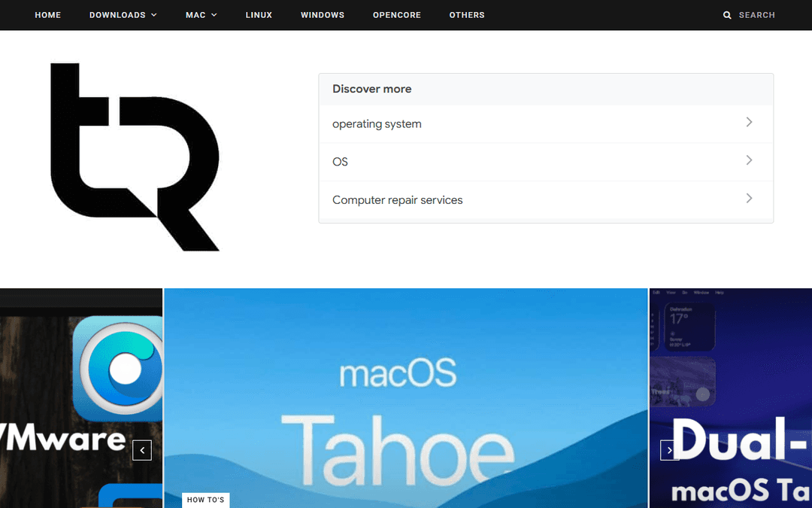
Task: Click the Search text field
Action: 756,15
